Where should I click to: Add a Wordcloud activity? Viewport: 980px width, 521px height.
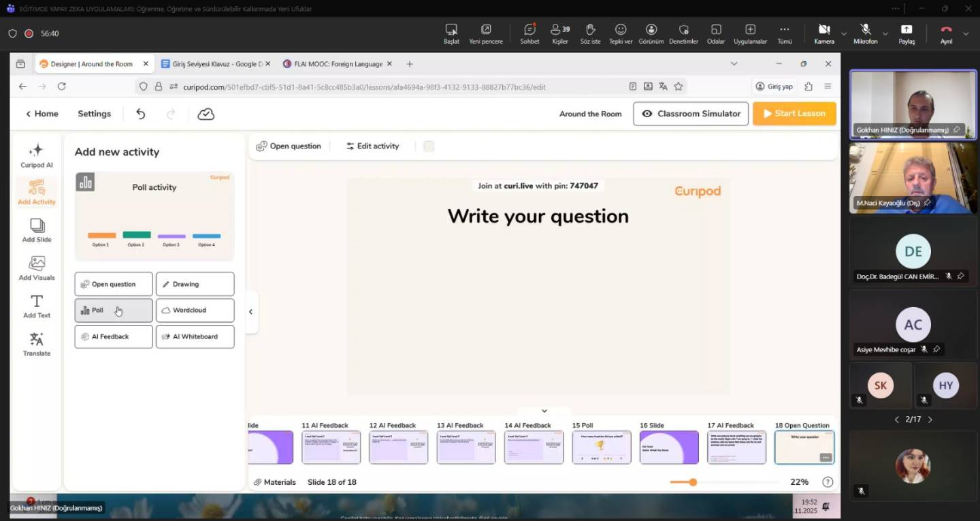tap(195, 311)
